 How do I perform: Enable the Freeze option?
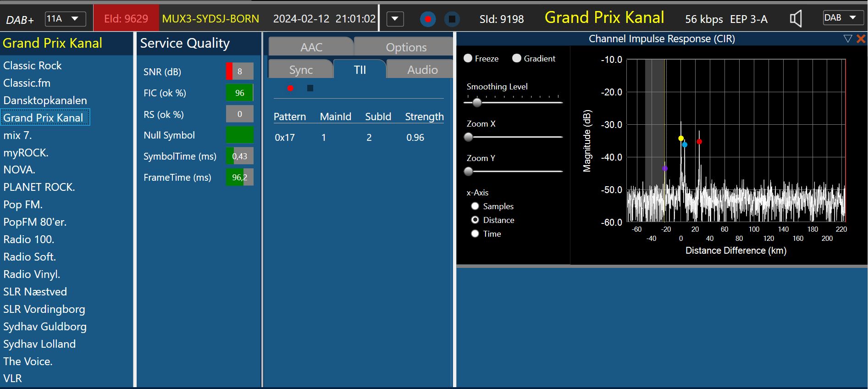click(468, 58)
